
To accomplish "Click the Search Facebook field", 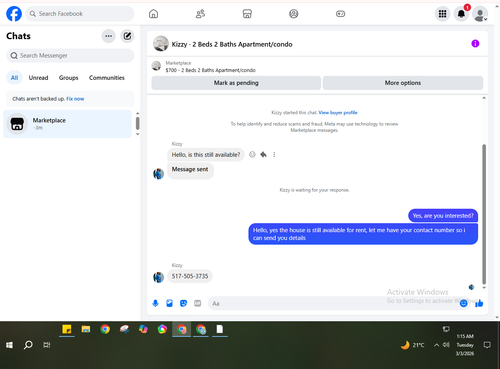I will point(80,14).
